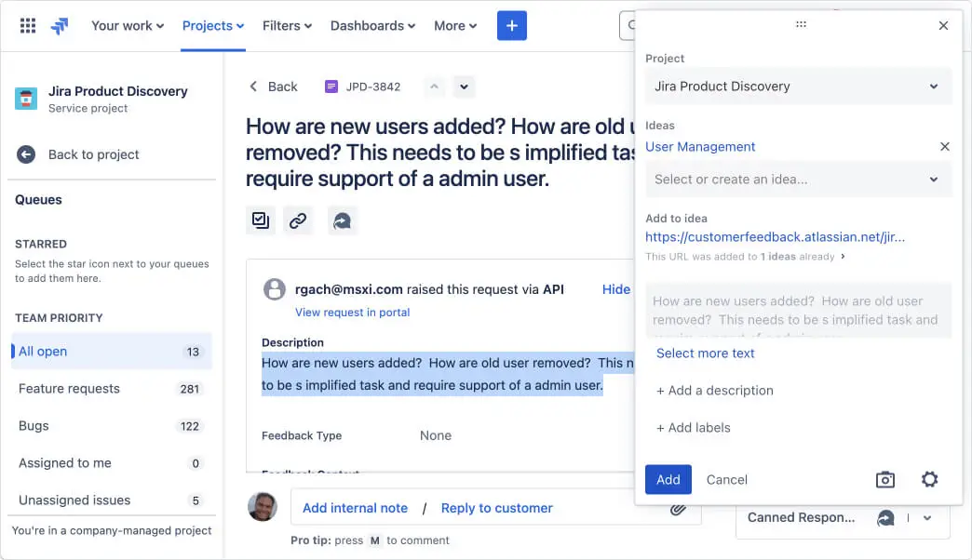Open the Filters menu

287,25
